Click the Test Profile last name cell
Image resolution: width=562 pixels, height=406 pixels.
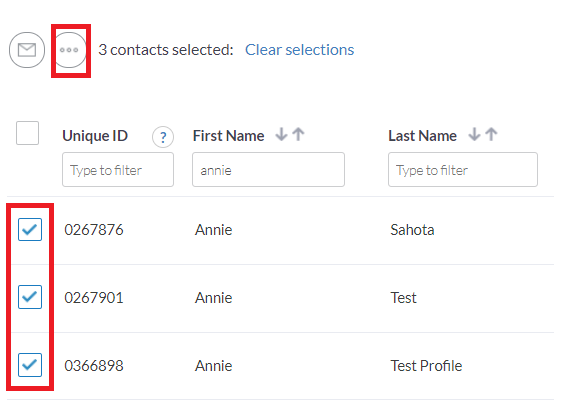pyautogui.click(x=426, y=366)
